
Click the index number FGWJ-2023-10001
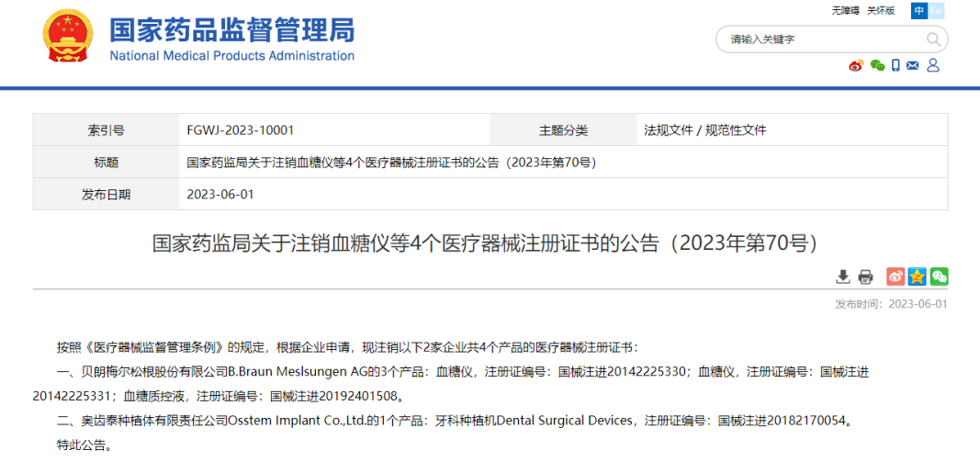(240, 130)
